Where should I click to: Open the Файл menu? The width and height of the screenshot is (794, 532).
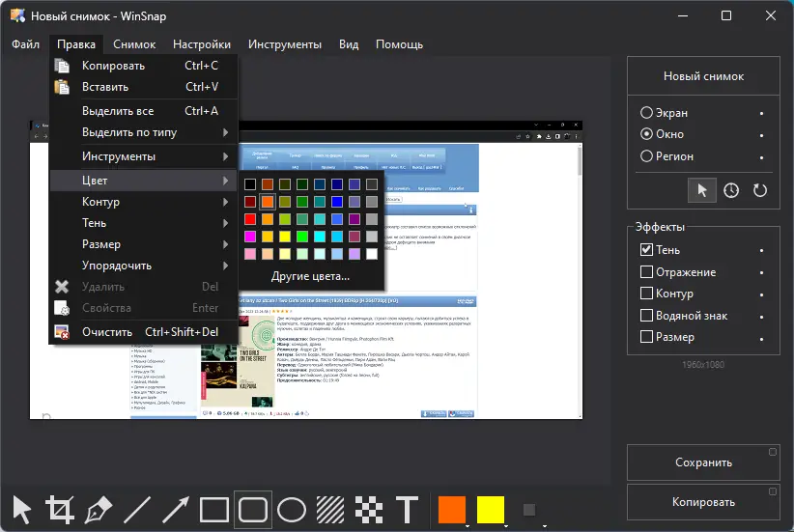[25, 44]
